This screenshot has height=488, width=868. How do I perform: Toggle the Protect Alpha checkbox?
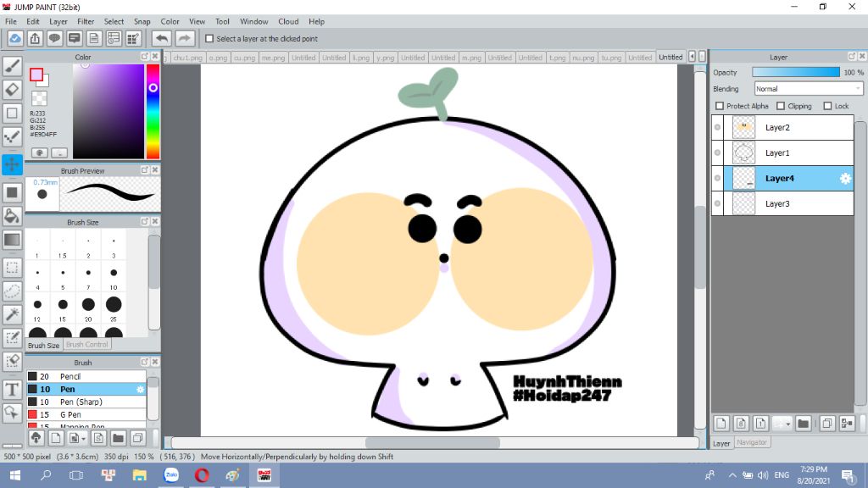tap(720, 106)
